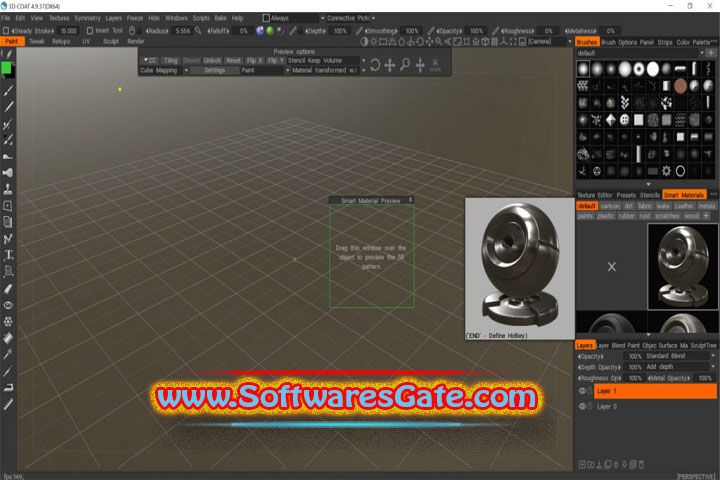Select the Layer 1 row

(655, 391)
